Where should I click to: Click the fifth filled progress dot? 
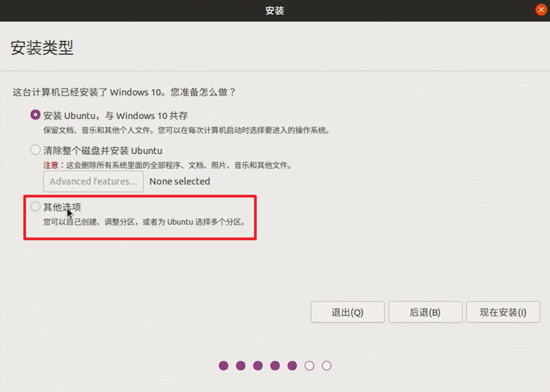click(292, 366)
